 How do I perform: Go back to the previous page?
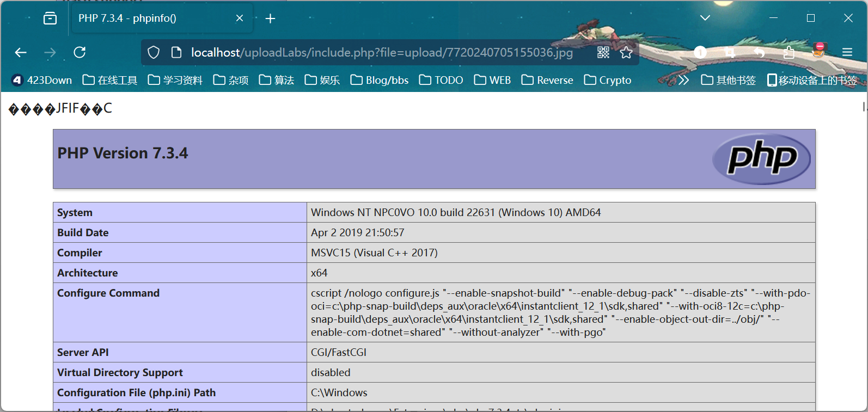(21, 52)
